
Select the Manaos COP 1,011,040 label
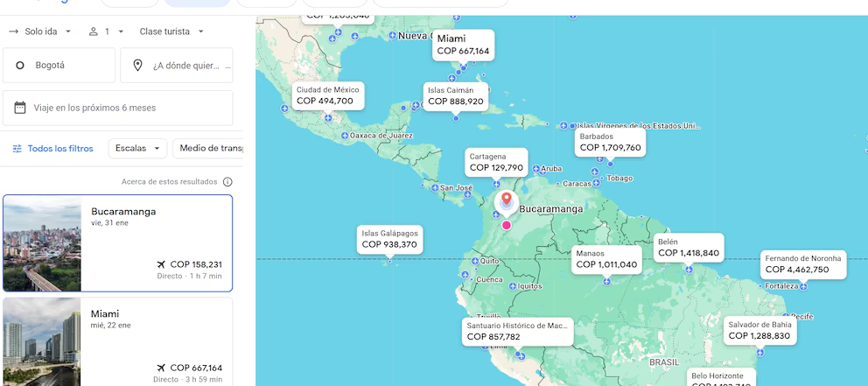(606, 259)
